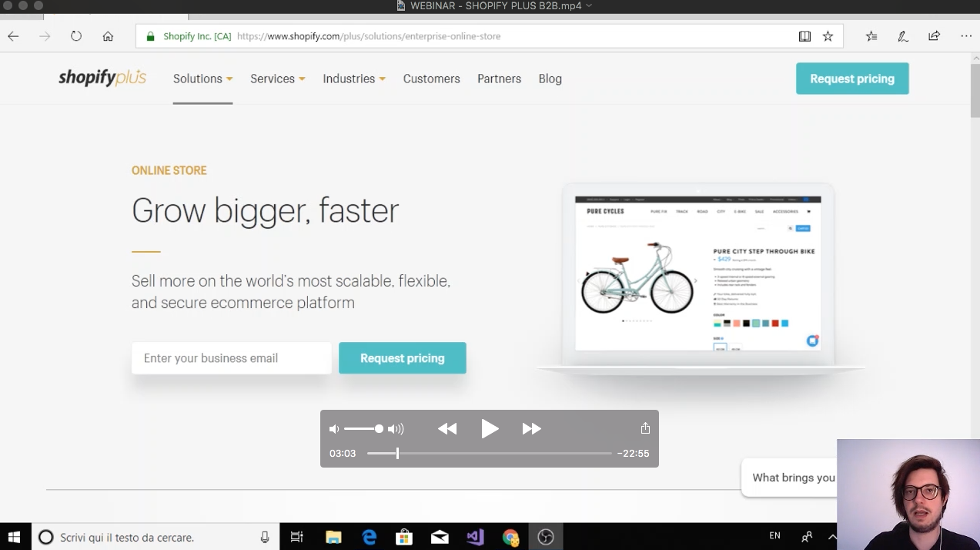This screenshot has width=980, height=550.
Task: Open Task View on taskbar
Action: pos(297,537)
